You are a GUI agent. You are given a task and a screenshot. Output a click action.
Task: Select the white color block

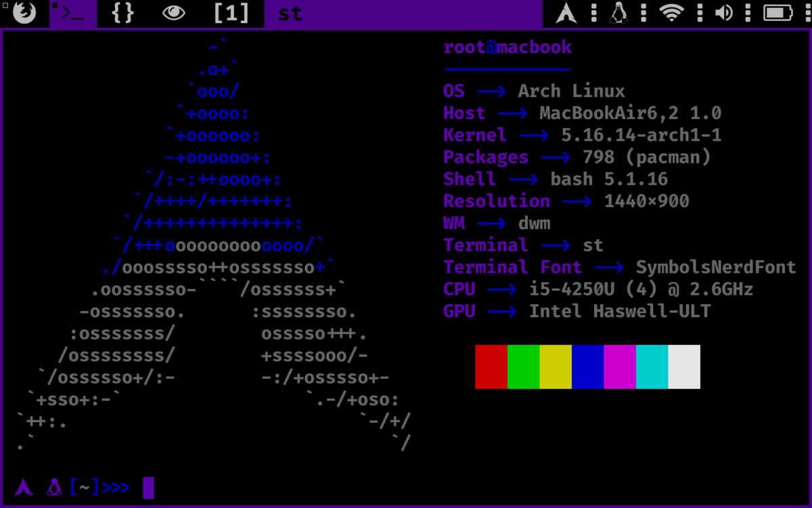[684, 366]
